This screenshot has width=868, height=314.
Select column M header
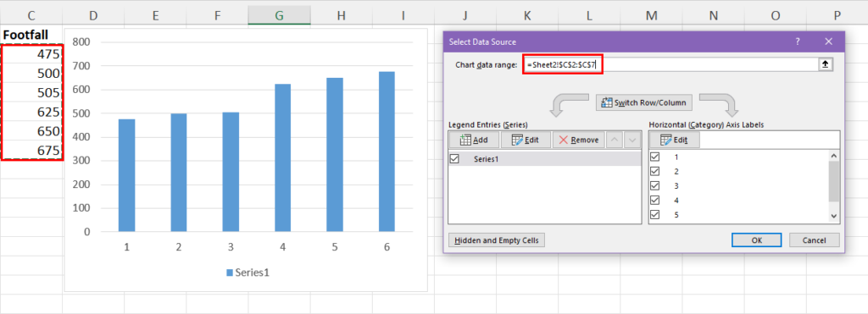[651, 17]
